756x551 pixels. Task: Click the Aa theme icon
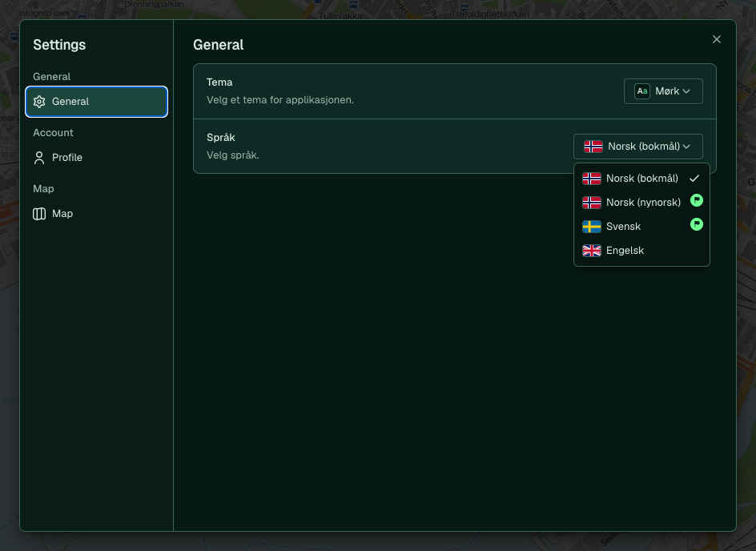[642, 91]
